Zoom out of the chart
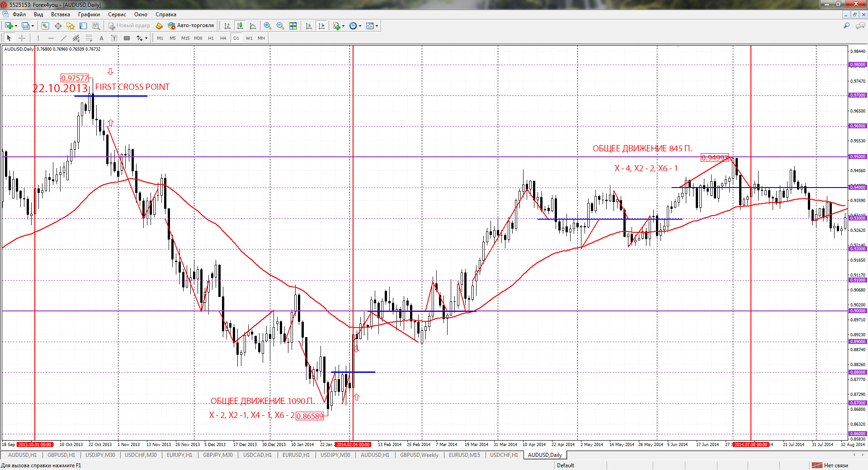This screenshot has height=470, width=868. [280, 26]
